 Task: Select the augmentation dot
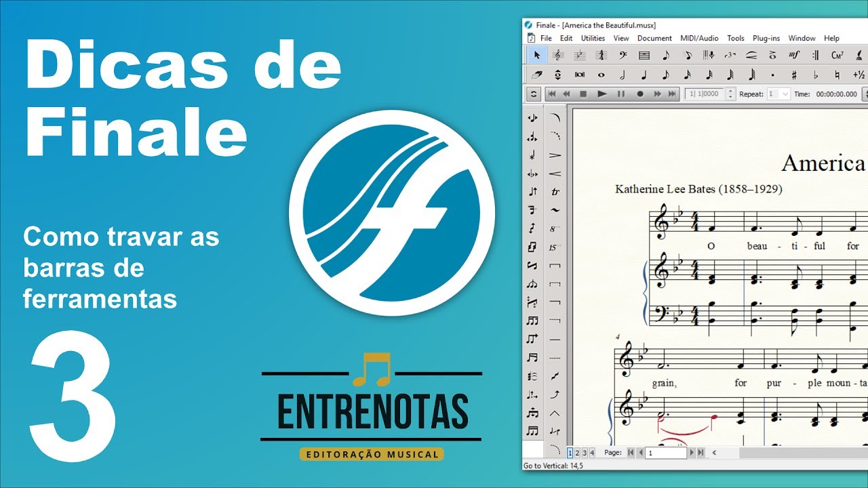tap(773, 75)
